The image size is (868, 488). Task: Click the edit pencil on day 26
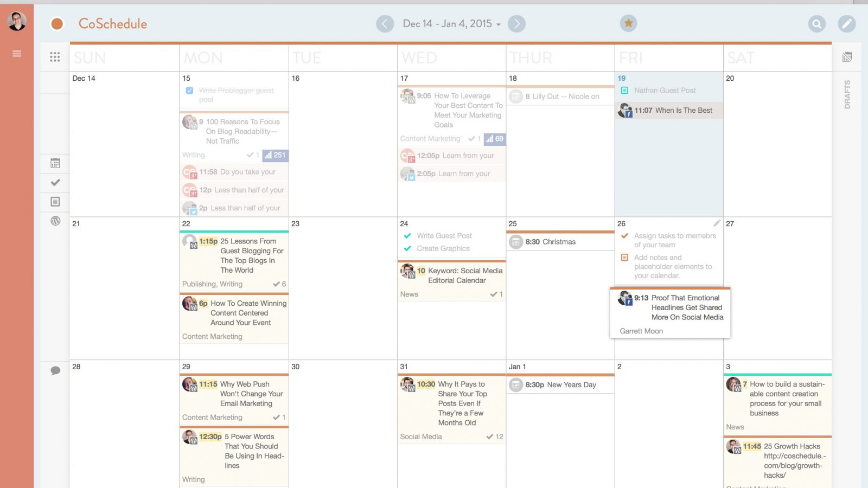pyautogui.click(x=717, y=223)
